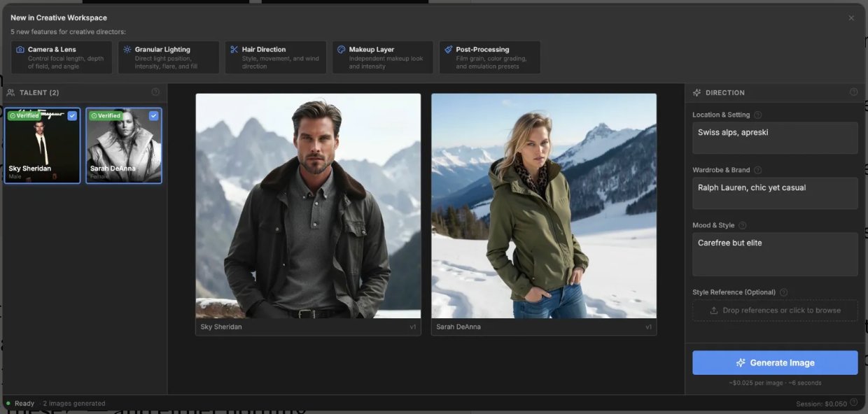Open the Granular Lighting feature card

(x=169, y=57)
